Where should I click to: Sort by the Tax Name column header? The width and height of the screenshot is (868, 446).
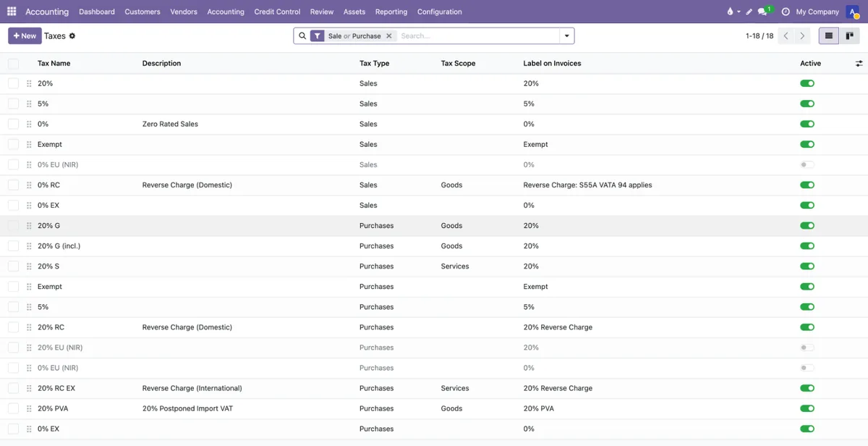coord(54,64)
